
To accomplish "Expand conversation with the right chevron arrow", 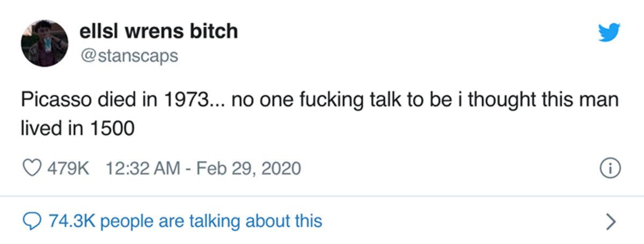I will 610,221.
